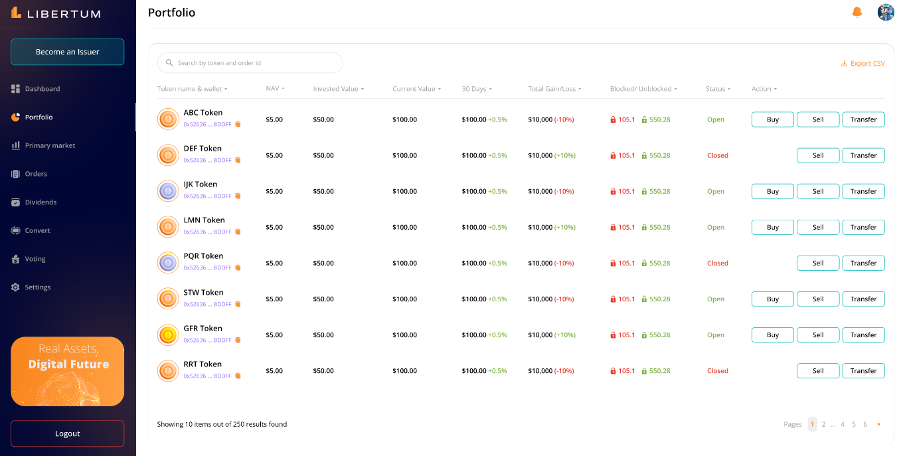
Task: Focus the token search field
Action: click(x=250, y=63)
